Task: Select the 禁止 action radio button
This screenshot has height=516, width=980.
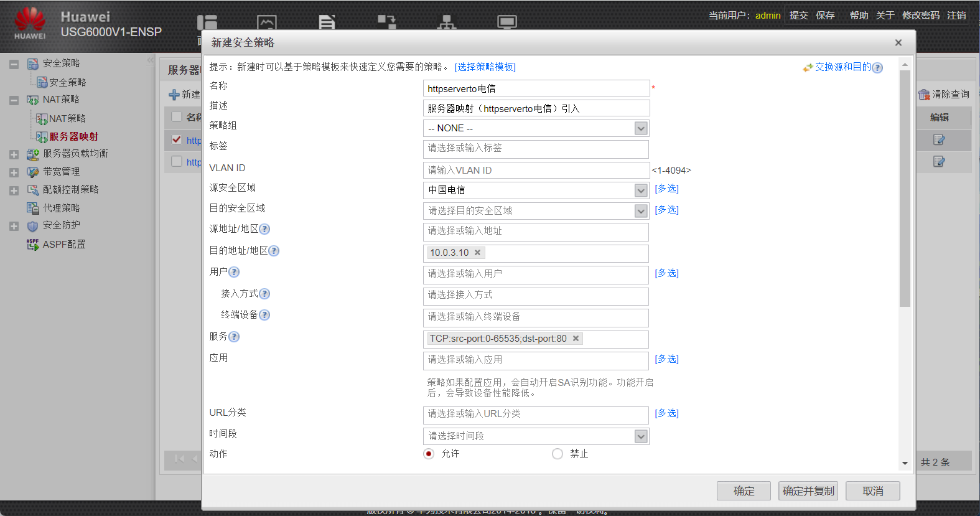Action: 558,454
